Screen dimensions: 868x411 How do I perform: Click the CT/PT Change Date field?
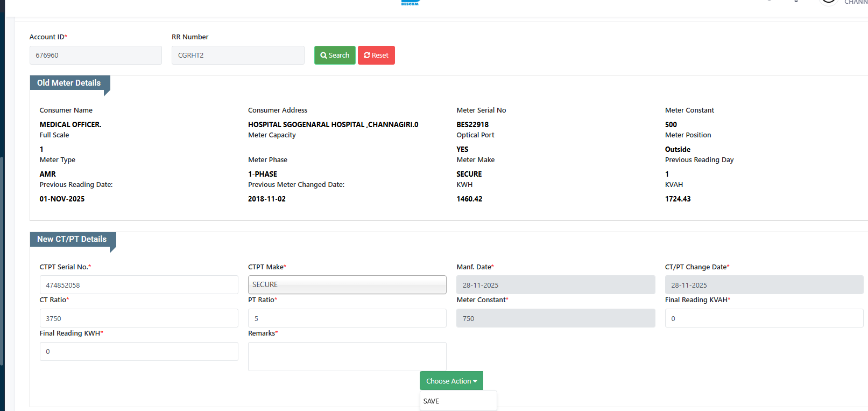click(764, 285)
